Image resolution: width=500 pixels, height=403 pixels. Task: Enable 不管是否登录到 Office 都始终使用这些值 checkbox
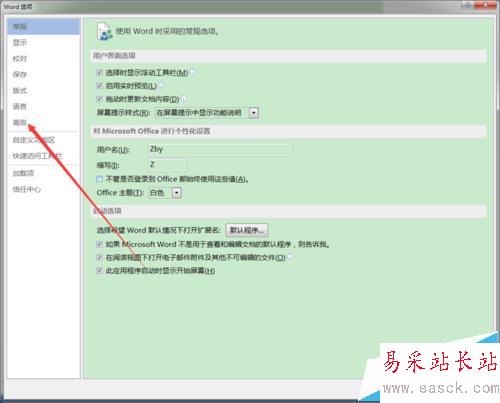[99, 179]
